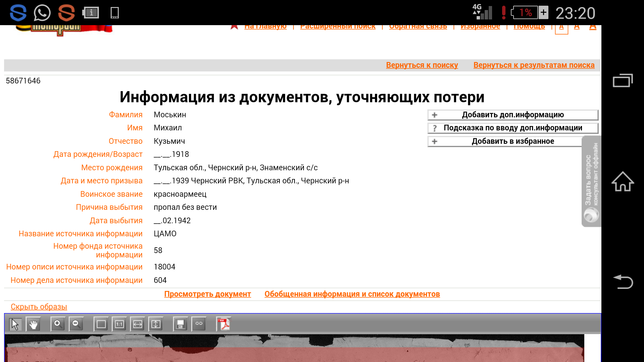Fit whole page in viewer

(101, 324)
